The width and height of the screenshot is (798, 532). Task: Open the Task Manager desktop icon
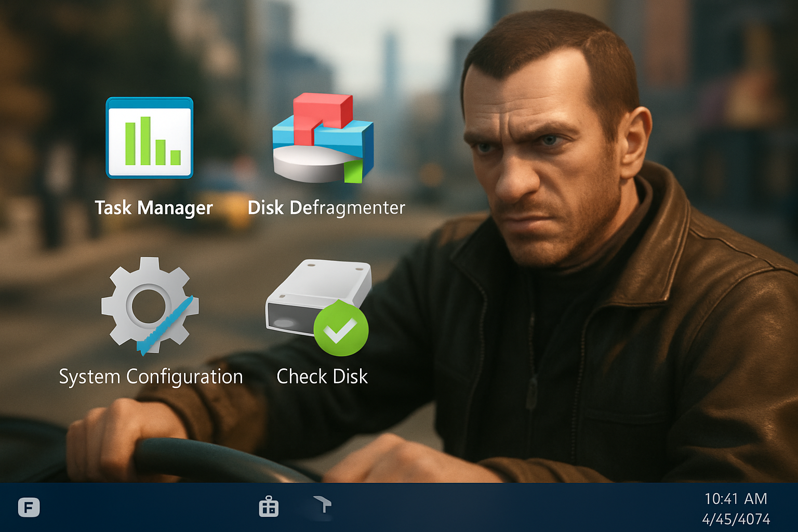[150, 138]
